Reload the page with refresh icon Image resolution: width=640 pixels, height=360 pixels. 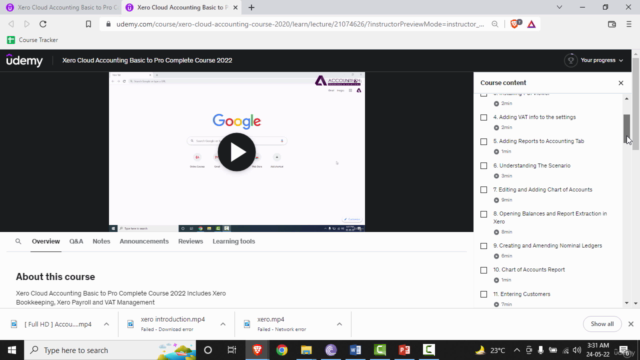(43, 24)
